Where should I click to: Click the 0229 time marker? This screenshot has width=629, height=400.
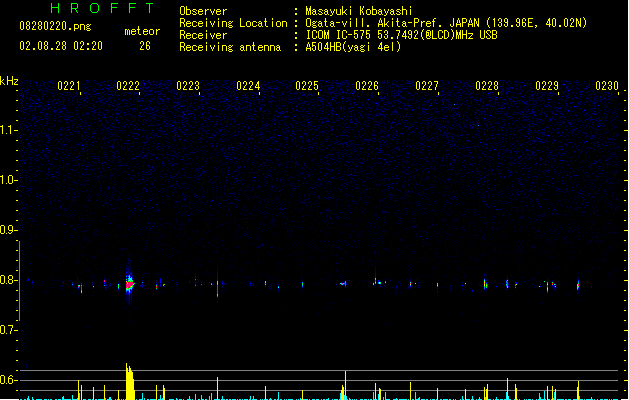[x=547, y=86]
